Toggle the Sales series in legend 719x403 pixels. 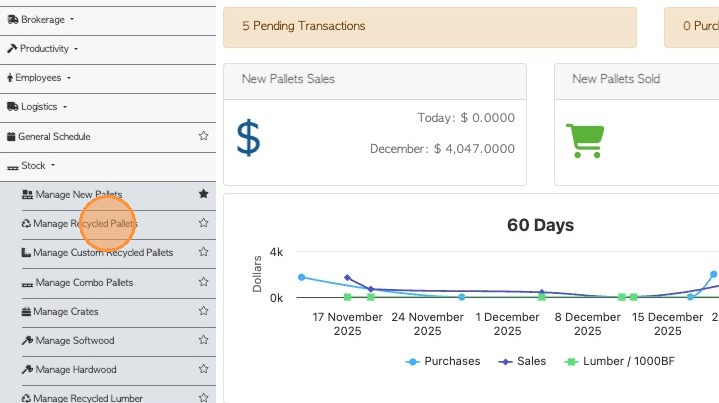[x=523, y=361]
